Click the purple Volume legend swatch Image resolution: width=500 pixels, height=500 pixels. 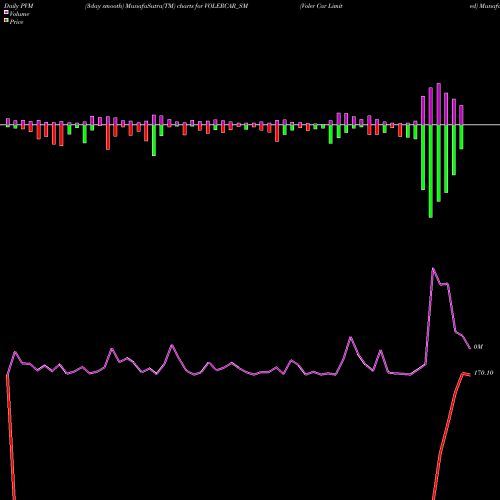coord(6,13)
